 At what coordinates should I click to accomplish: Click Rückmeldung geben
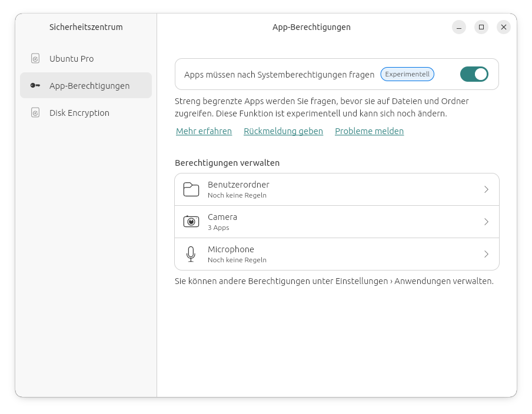283,131
